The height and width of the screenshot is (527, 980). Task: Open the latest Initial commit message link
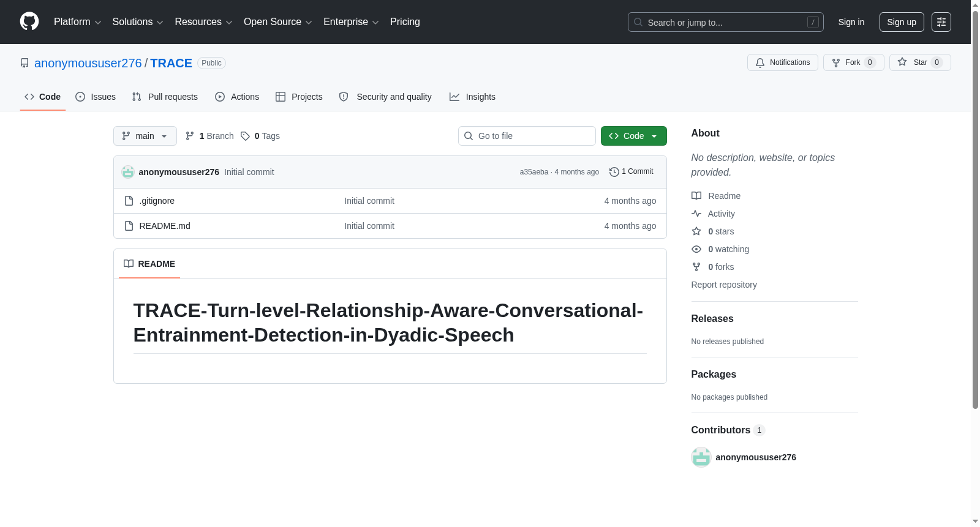click(249, 172)
